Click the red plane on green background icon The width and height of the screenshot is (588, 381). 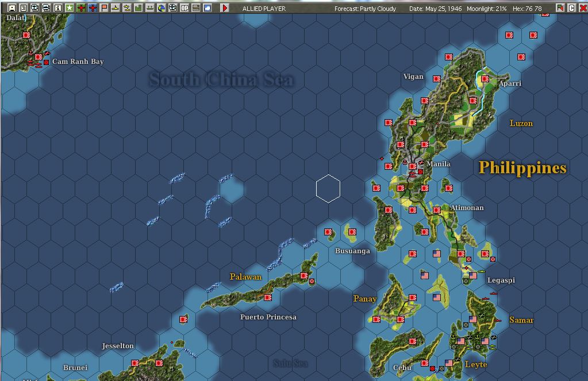click(x=81, y=8)
